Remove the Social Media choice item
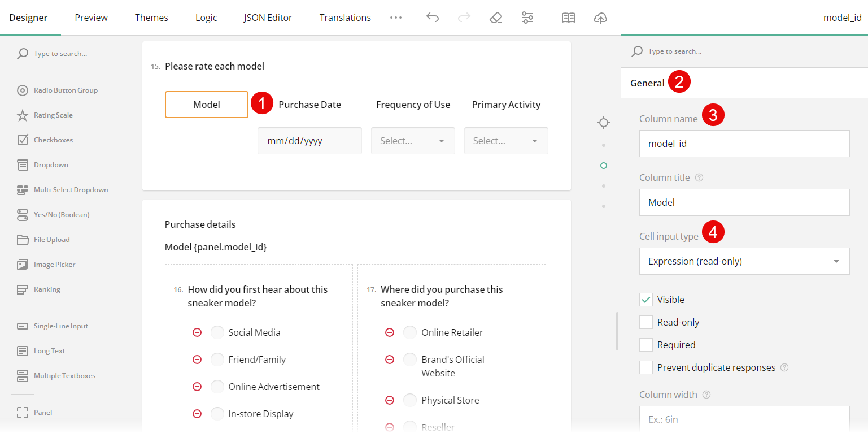Image resolution: width=868 pixels, height=433 pixels. [x=197, y=332]
